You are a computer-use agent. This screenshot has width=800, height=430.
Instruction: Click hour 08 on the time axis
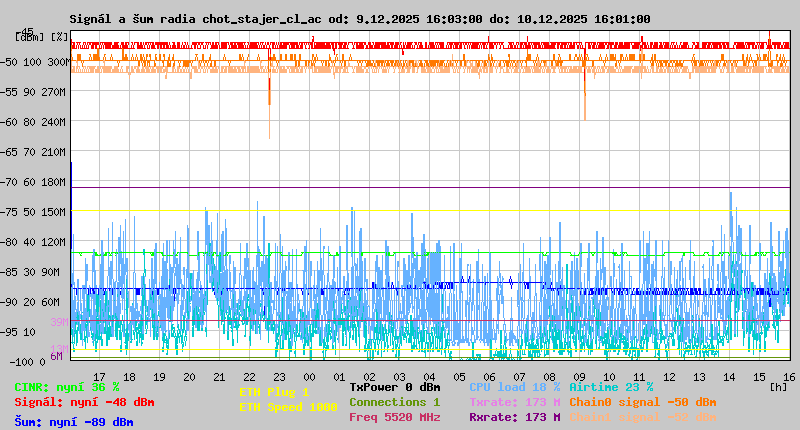click(x=550, y=376)
